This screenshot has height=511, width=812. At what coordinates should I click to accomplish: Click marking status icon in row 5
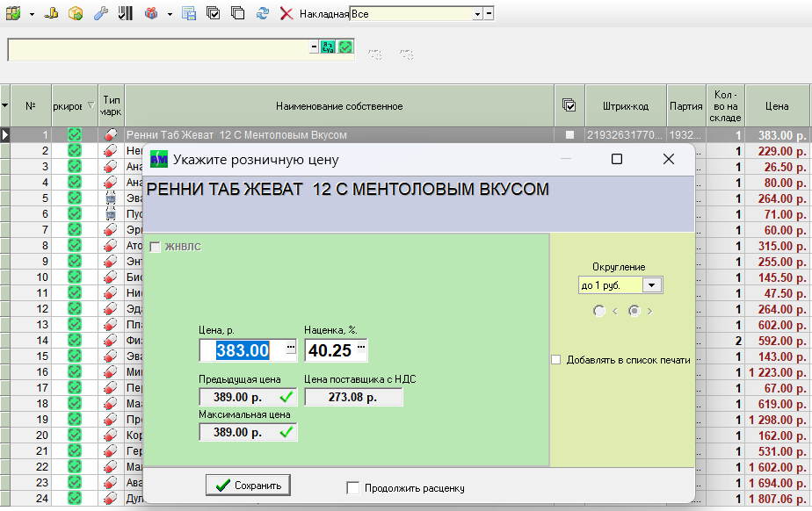[75, 198]
